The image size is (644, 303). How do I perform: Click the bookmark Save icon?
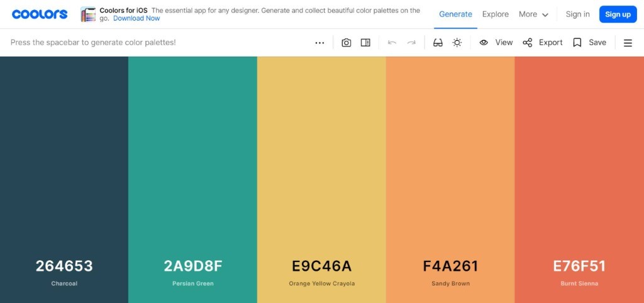click(x=577, y=42)
